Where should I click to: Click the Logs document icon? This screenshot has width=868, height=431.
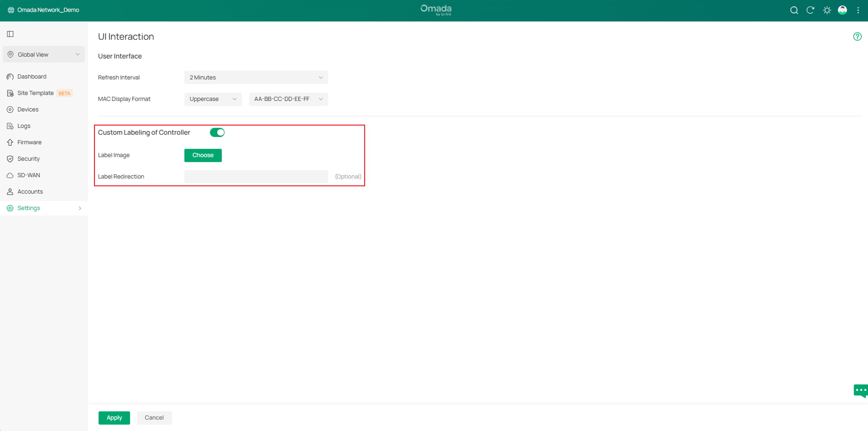[10, 126]
